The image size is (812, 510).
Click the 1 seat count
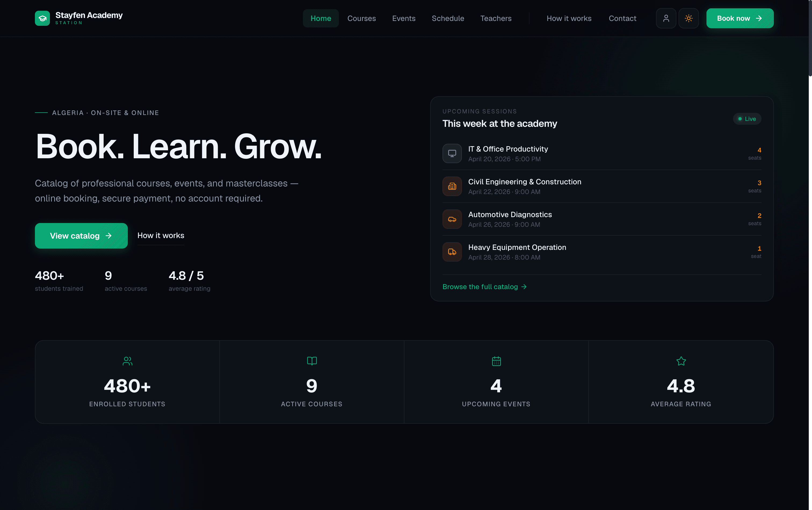click(x=756, y=252)
